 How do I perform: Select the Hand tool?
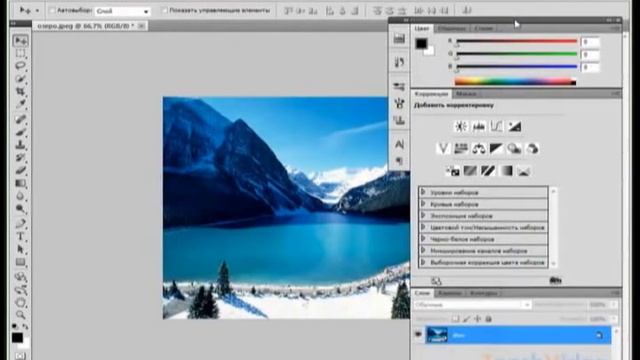tap(20, 302)
